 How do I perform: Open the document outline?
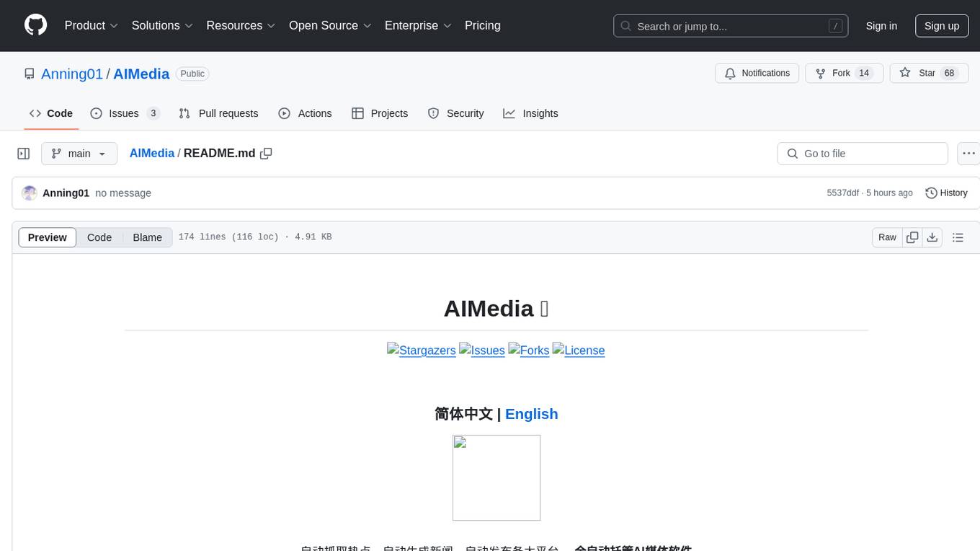[x=958, y=237]
